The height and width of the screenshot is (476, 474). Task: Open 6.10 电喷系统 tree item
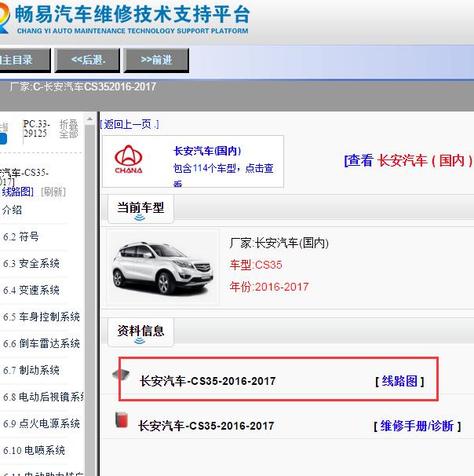point(34,450)
